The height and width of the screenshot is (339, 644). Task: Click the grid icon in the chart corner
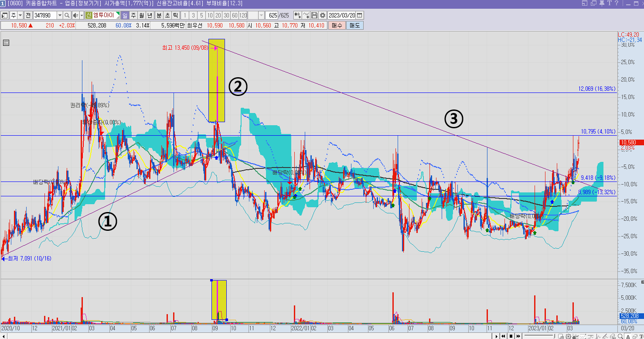6,43
